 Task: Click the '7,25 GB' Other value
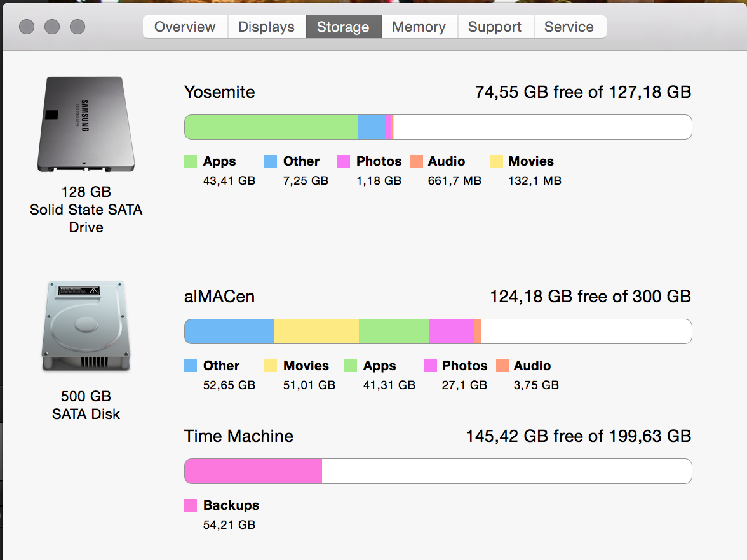(306, 181)
